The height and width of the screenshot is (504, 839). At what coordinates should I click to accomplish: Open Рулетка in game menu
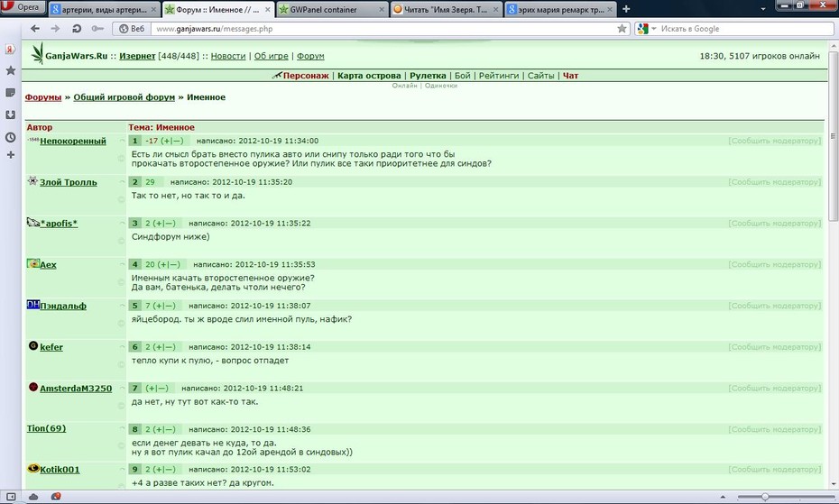(x=428, y=76)
